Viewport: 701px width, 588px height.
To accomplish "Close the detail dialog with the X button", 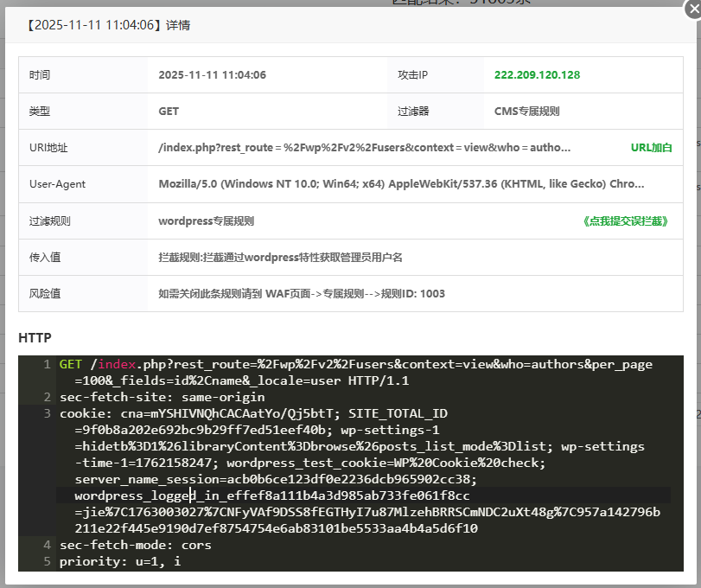I will [x=691, y=10].
